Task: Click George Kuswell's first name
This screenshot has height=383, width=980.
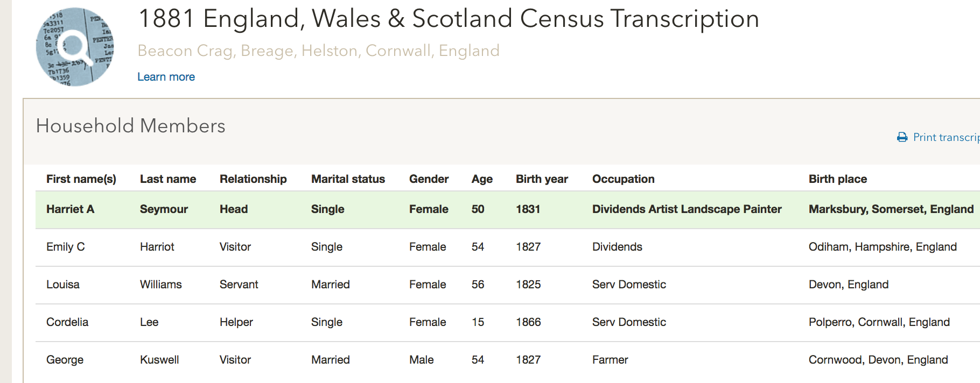Action: click(65, 360)
